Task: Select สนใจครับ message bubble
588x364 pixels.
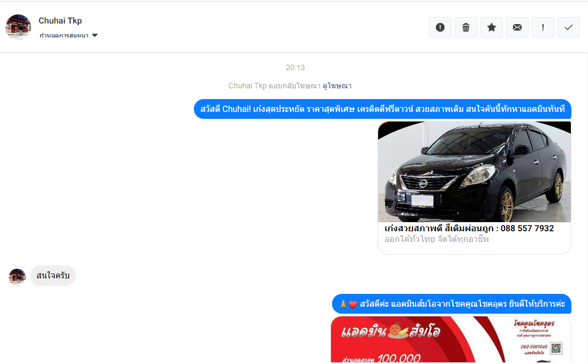Action: [x=53, y=276]
